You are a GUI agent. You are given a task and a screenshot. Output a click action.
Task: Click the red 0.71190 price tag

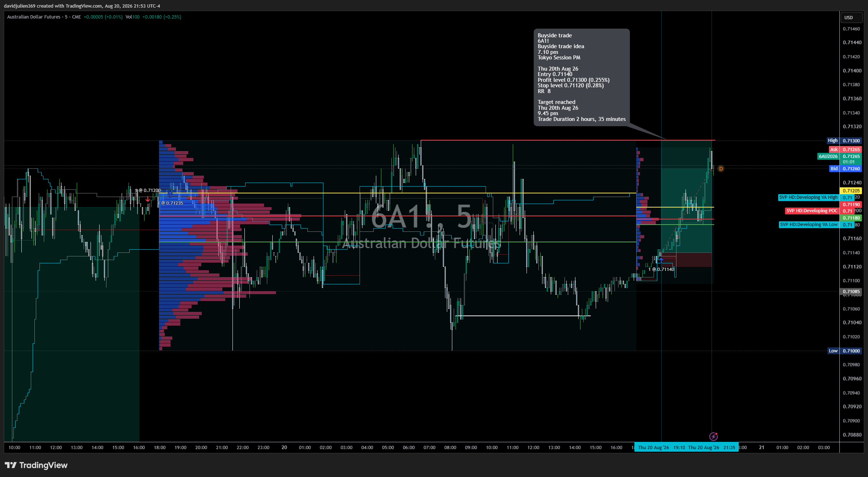coord(851,205)
